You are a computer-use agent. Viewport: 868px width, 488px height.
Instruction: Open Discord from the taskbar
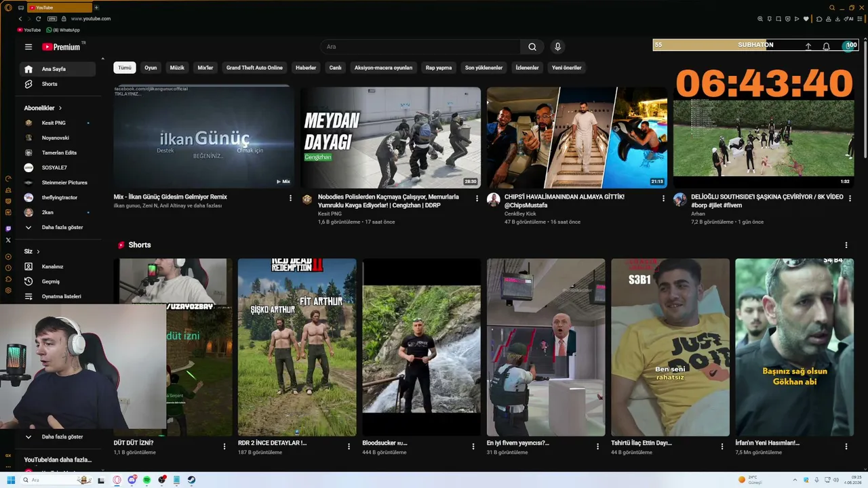pos(132,480)
